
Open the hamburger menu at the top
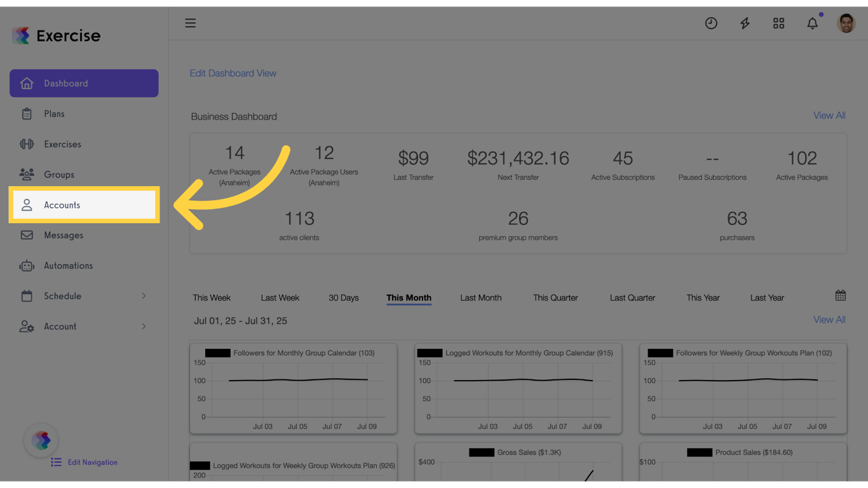[x=190, y=23]
